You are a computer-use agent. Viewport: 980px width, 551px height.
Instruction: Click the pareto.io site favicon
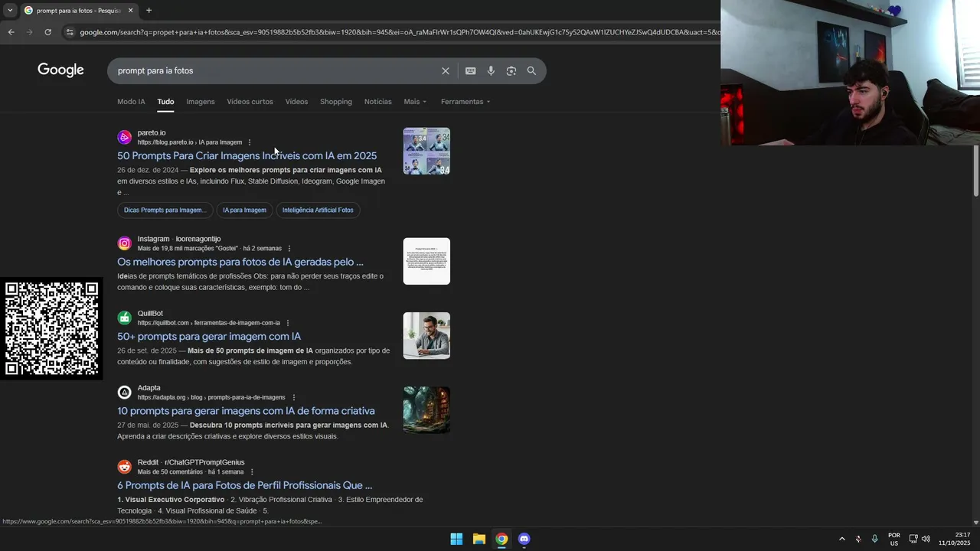(124, 137)
